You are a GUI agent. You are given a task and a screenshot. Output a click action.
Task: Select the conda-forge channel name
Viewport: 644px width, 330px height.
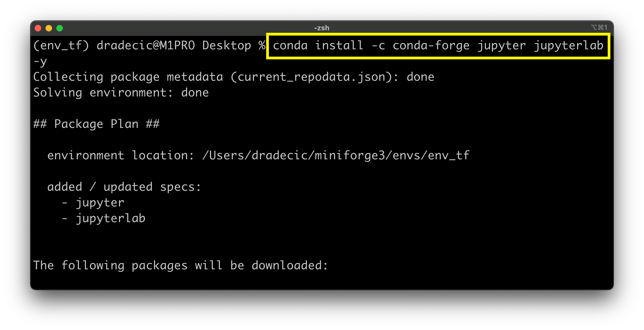[432, 46]
